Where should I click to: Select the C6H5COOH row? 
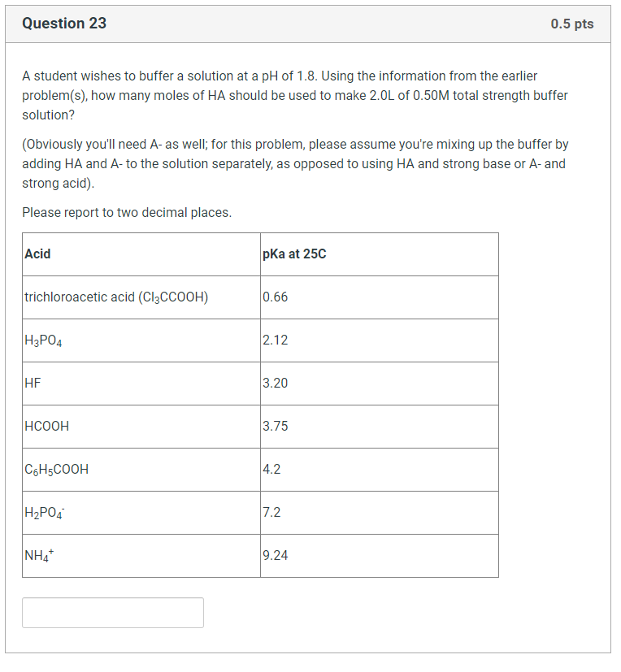55,469
